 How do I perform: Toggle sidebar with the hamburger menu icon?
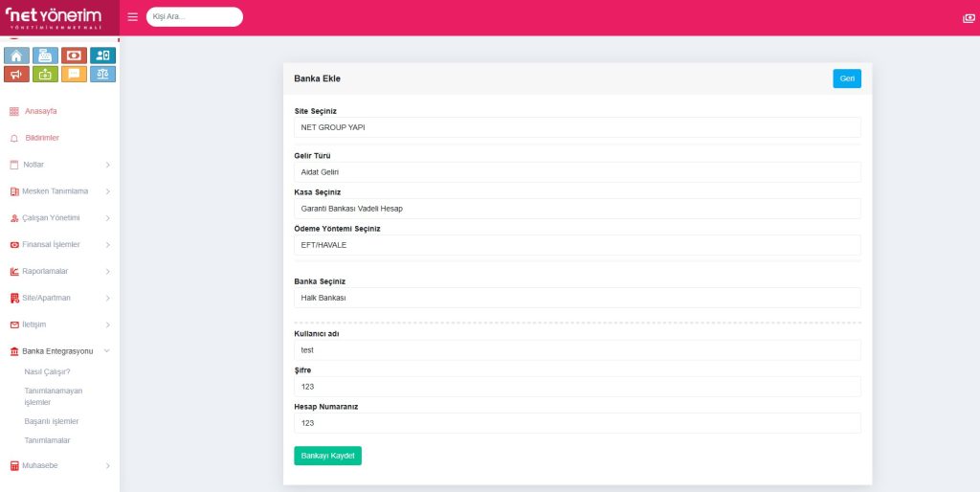click(132, 17)
